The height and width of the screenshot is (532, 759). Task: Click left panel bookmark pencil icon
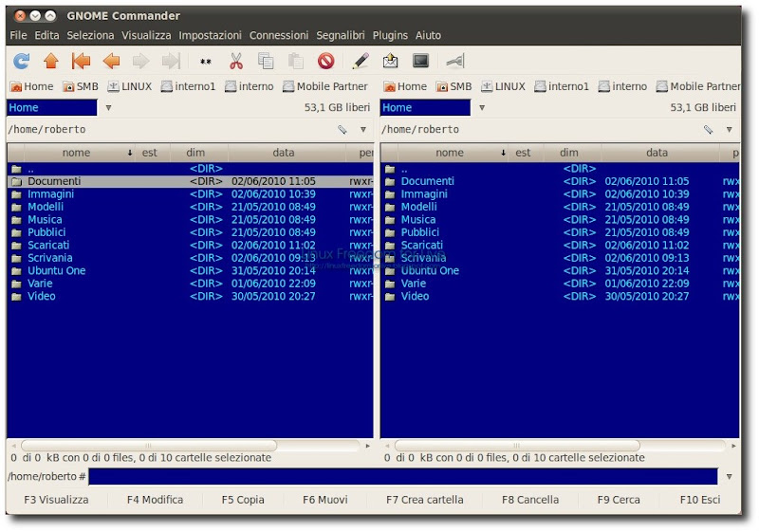click(342, 130)
